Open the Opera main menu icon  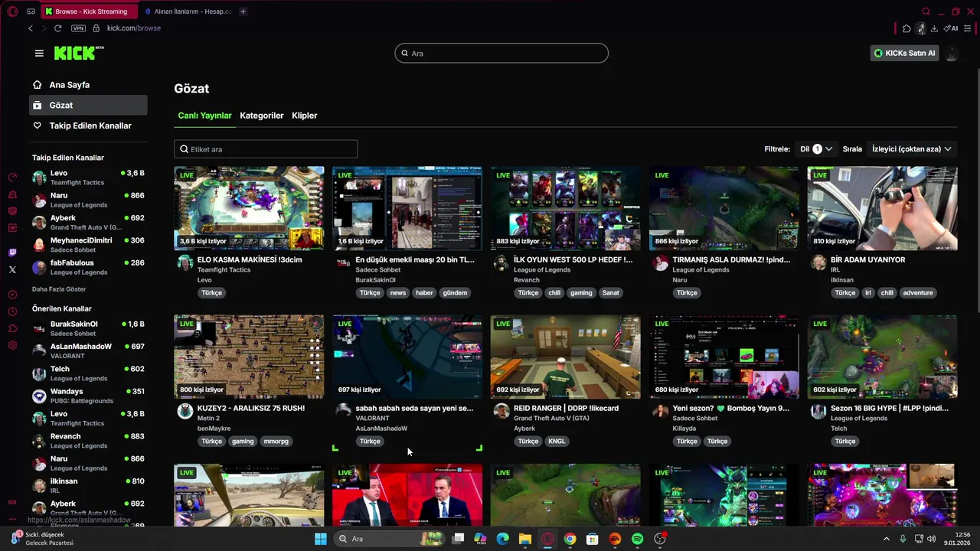tap(12, 11)
